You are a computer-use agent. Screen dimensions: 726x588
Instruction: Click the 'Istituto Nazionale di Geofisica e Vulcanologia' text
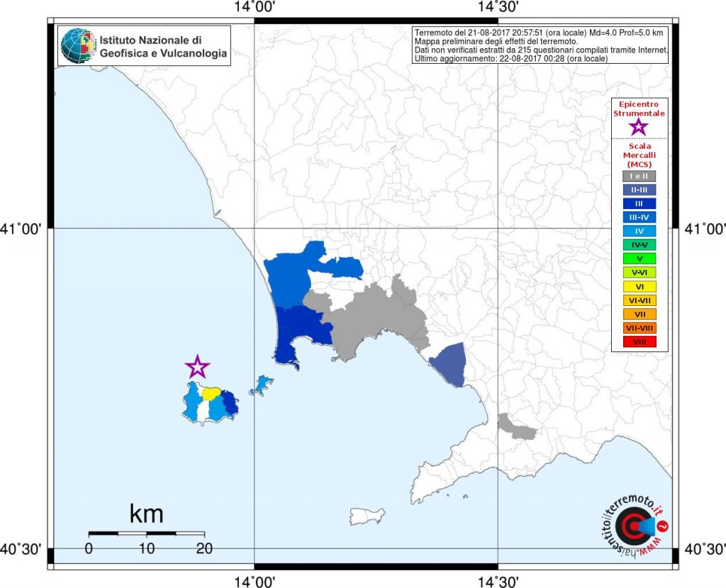click(163, 47)
